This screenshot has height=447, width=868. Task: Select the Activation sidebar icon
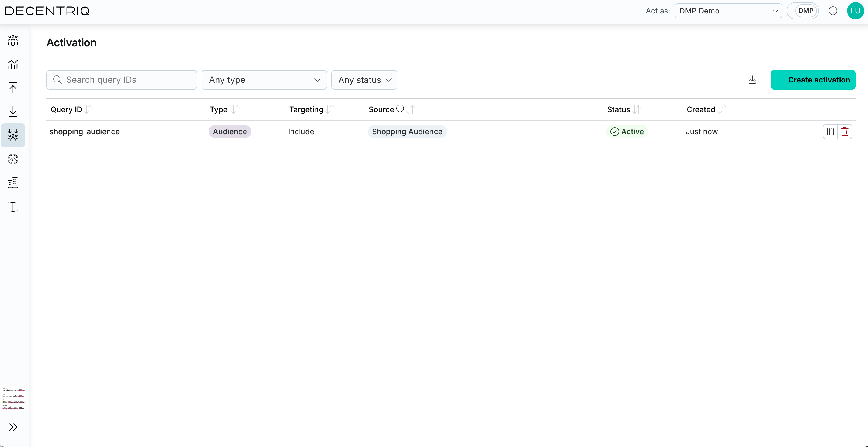pos(13,135)
